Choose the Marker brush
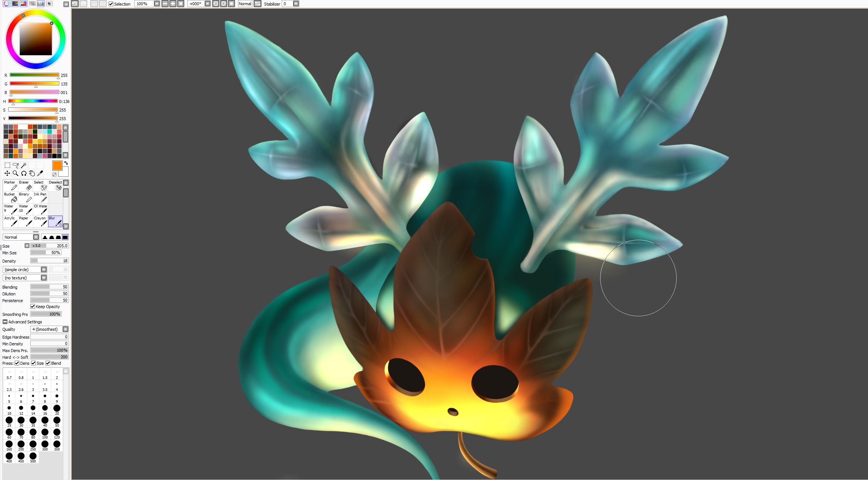Viewport: 868px width, 480px height. click(x=10, y=185)
